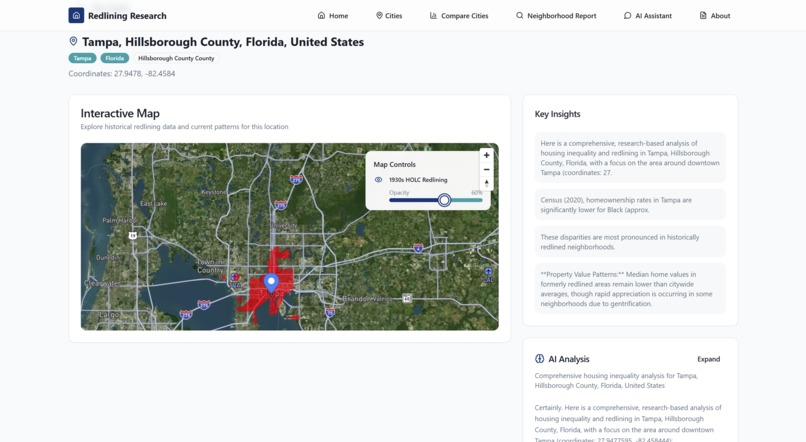The image size is (806, 442).
Task: Click the Hillsborough County County tag
Action: coord(176,58)
